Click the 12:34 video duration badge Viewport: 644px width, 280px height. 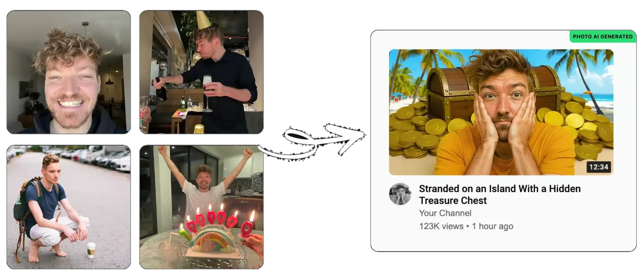point(599,167)
